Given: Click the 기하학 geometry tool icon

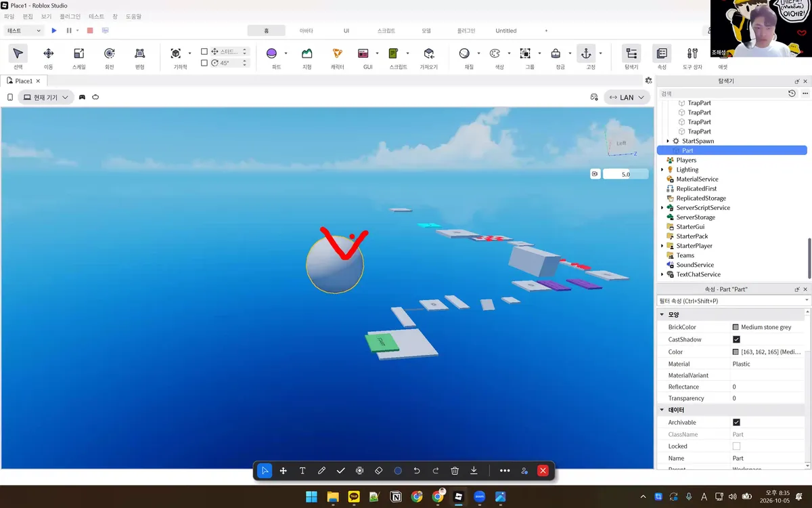Looking at the screenshot, I should pyautogui.click(x=176, y=54).
